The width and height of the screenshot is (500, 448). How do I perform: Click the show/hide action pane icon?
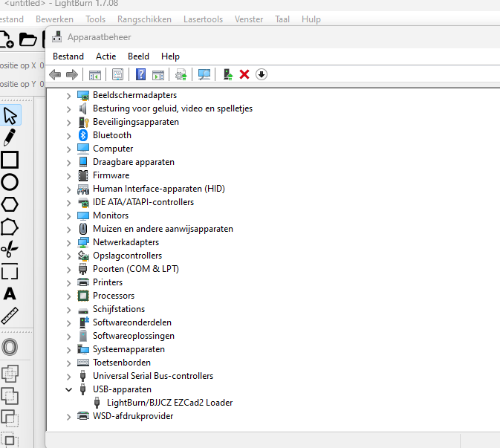[158, 75]
